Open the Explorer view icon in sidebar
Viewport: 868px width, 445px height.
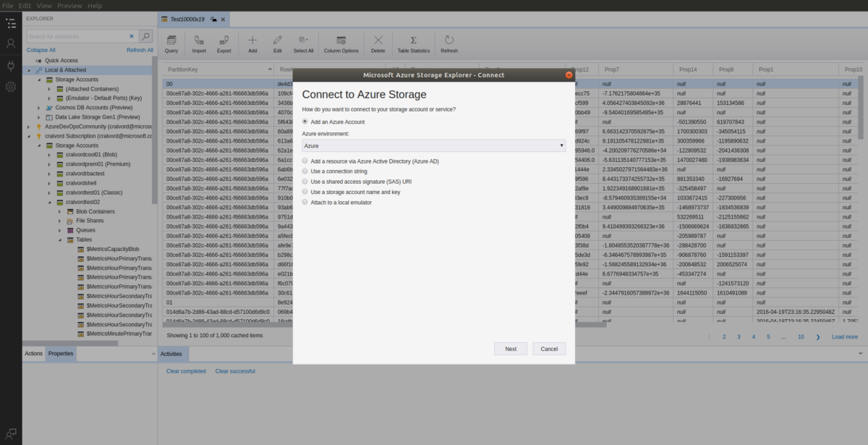point(11,22)
